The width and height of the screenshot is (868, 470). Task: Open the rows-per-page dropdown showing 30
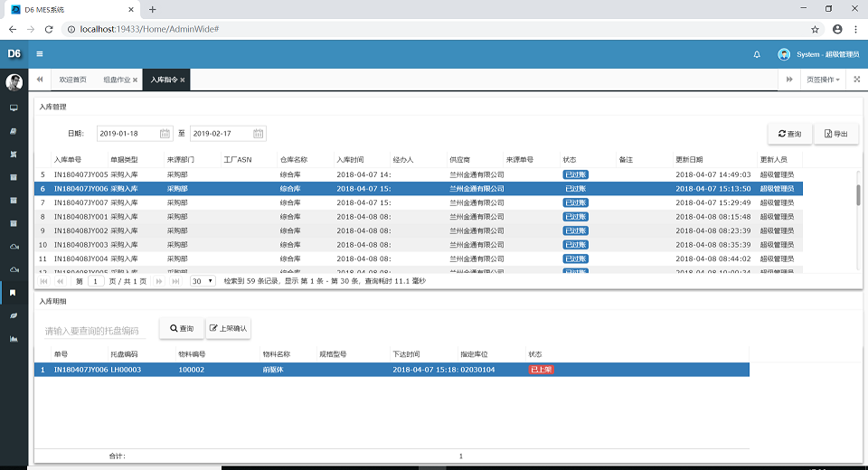click(x=202, y=281)
